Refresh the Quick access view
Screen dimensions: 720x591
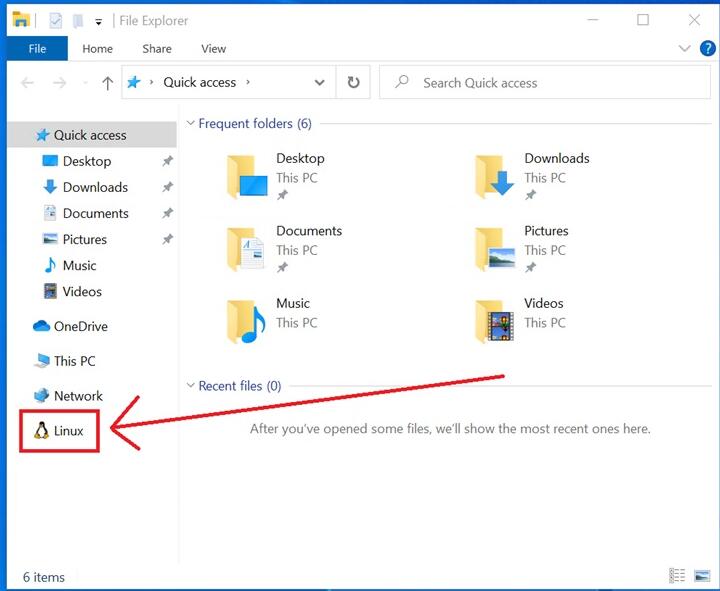[x=353, y=83]
